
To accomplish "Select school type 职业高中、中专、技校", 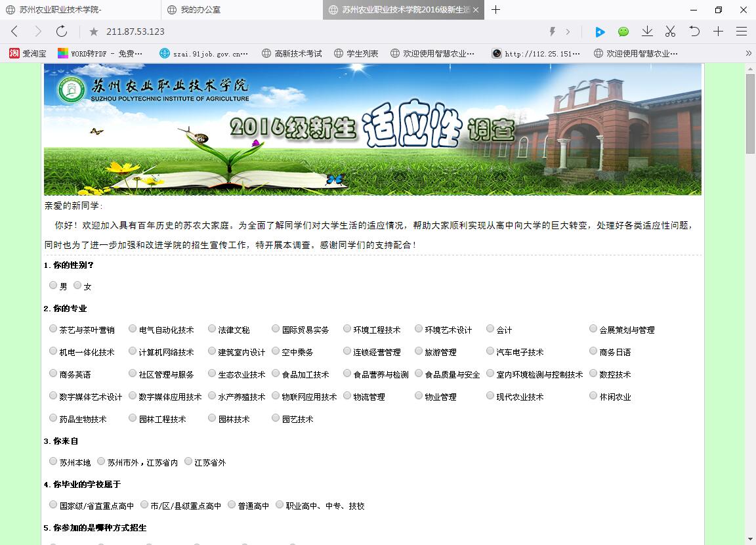I will point(280,504).
